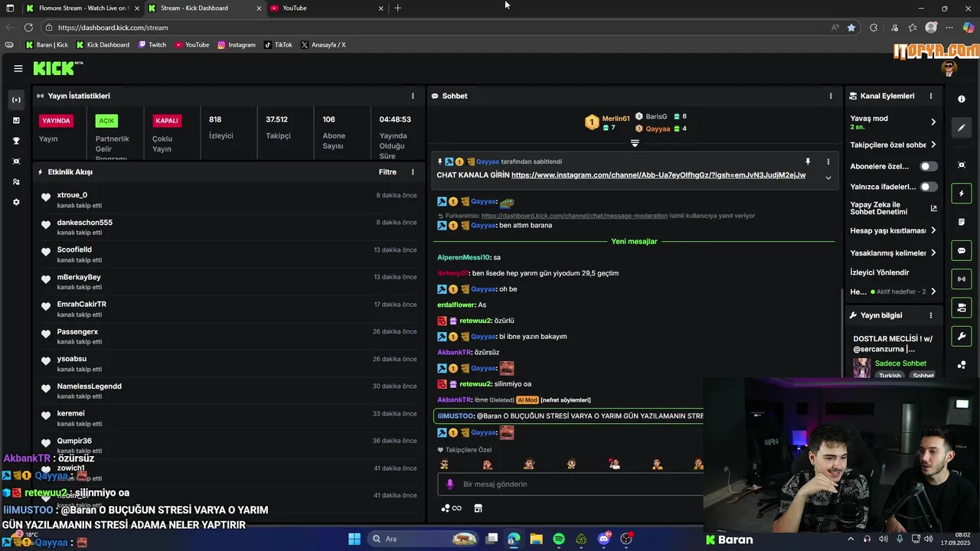Open the shop icon below chat input
This screenshot has height=551, width=980.
pos(478,508)
